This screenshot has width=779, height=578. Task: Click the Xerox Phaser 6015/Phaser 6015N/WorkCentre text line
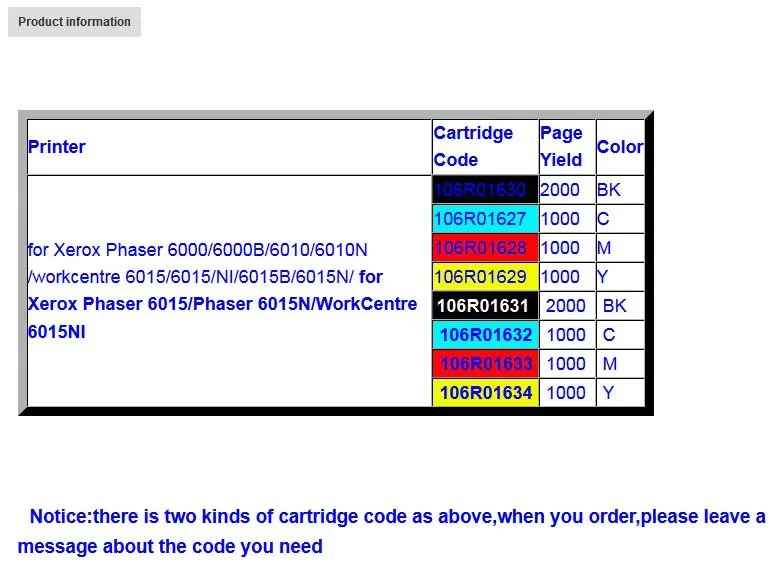223,304
